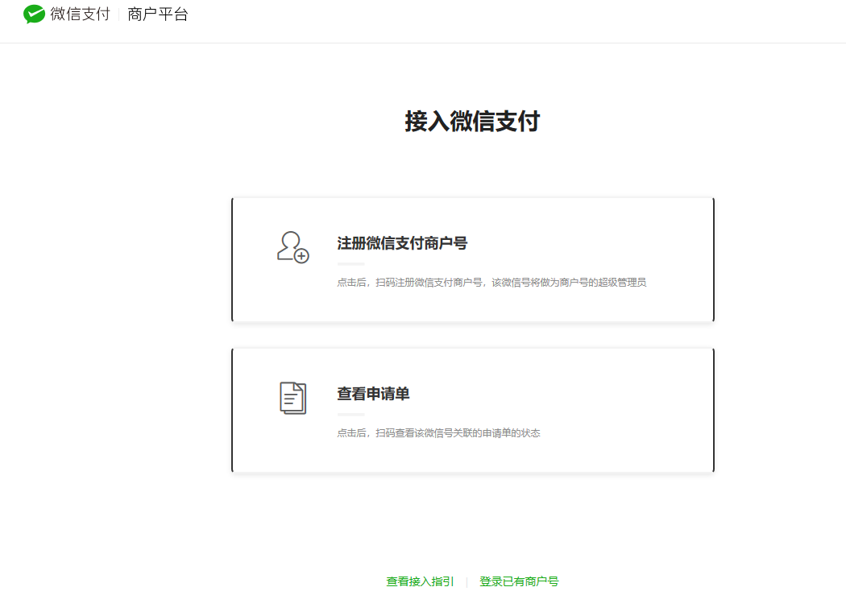The height and width of the screenshot is (616, 846).
Task: Click the add-user icon on the register card
Action: pos(292,247)
